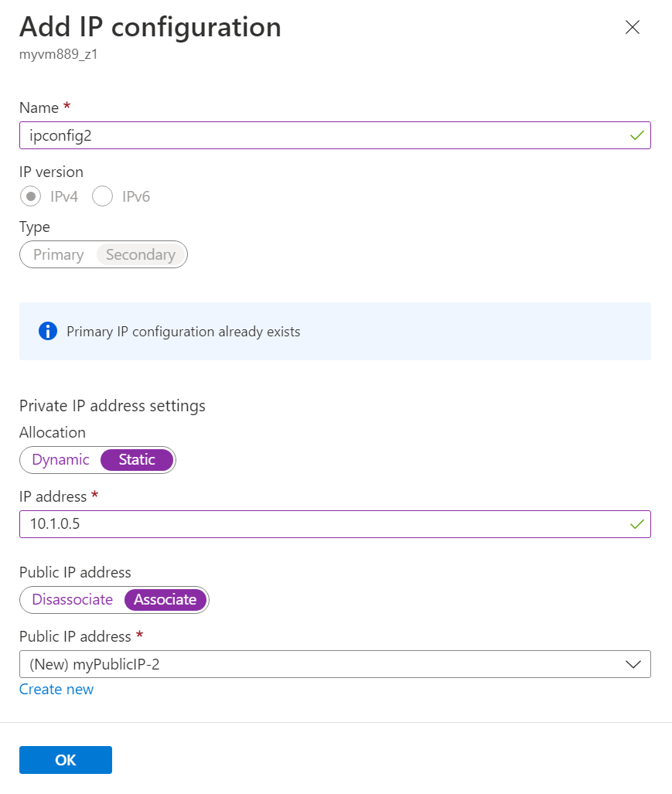The image size is (672, 794).
Task: Select Disassociate for public IP address
Action: click(73, 599)
